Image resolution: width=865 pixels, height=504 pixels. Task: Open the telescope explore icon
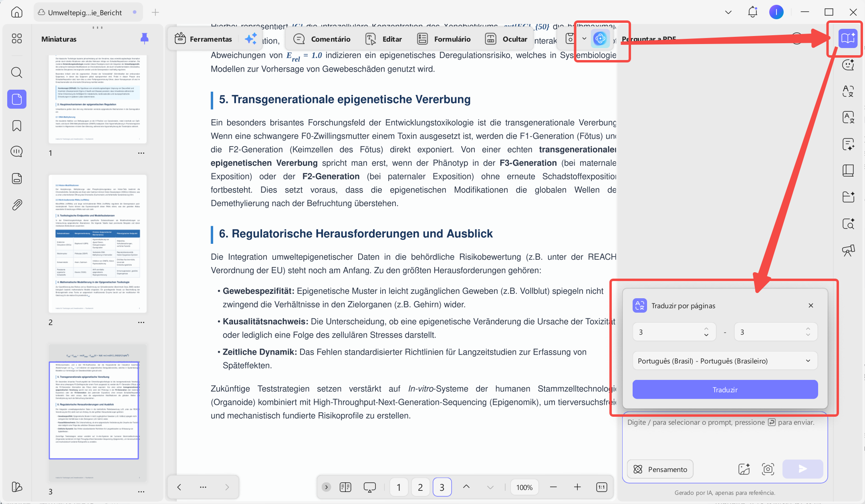848,250
